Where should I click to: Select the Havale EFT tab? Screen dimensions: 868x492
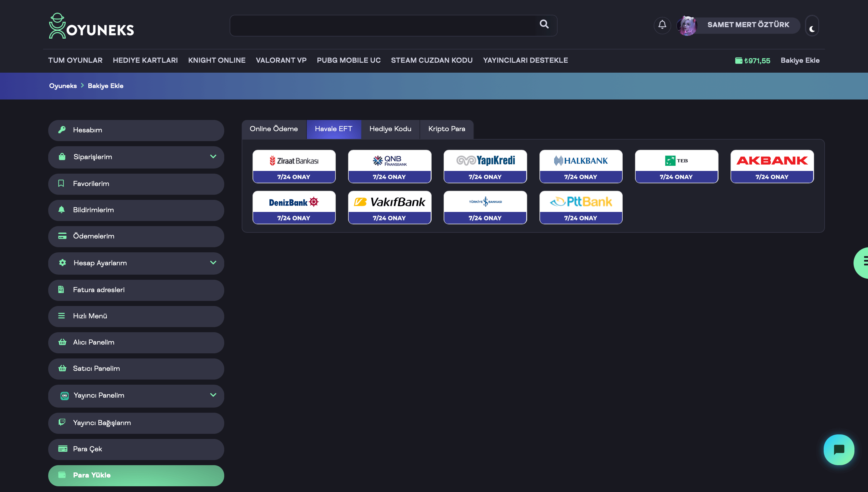[x=334, y=129]
